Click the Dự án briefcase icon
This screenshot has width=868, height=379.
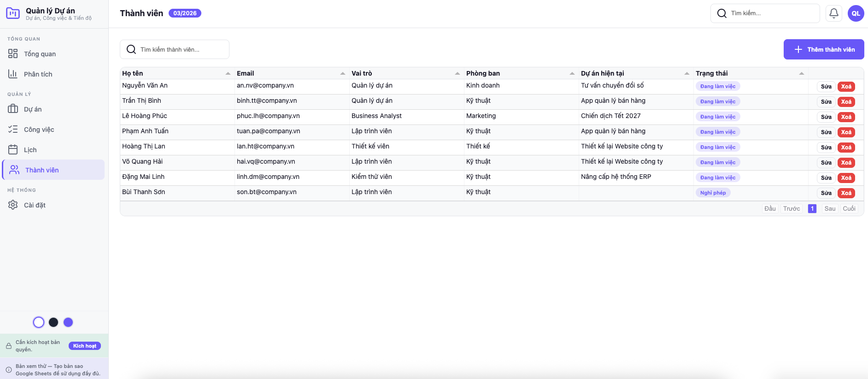(13, 109)
